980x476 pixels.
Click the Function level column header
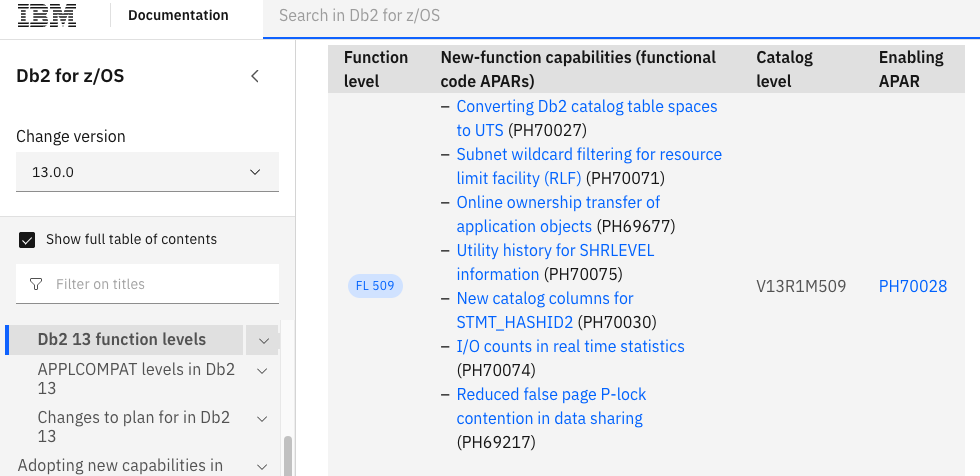[x=376, y=69]
